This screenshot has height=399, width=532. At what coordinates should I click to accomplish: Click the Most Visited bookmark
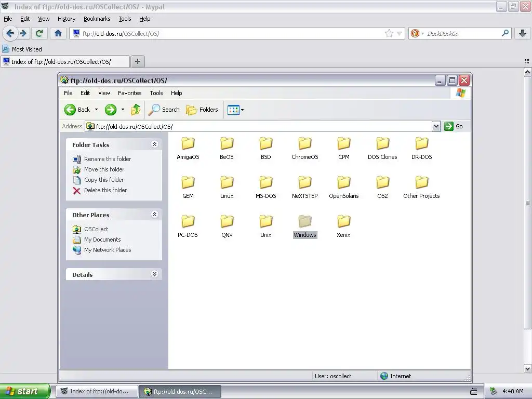(x=22, y=49)
